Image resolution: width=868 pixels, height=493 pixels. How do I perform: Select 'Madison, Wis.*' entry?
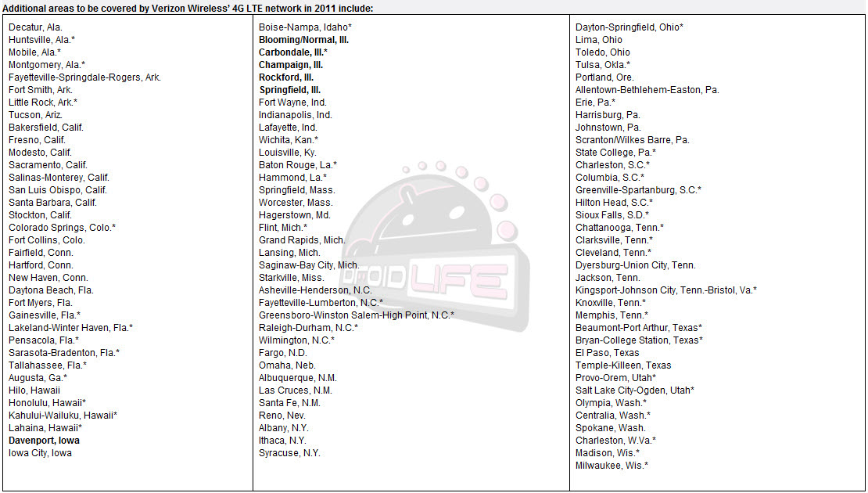coord(608,453)
